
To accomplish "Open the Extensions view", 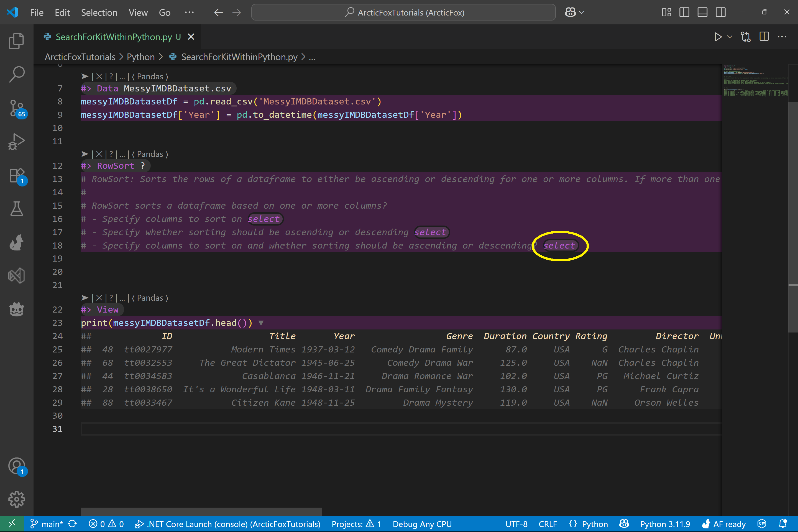I will pyautogui.click(x=16, y=176).
